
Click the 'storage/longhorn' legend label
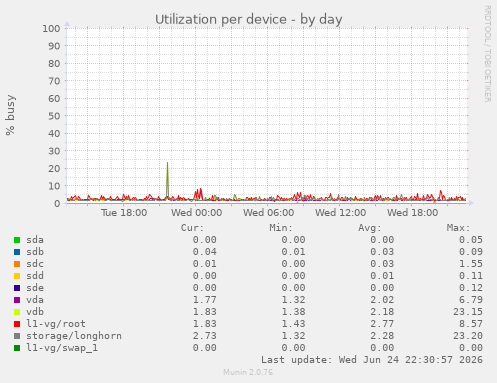[74, 336]
